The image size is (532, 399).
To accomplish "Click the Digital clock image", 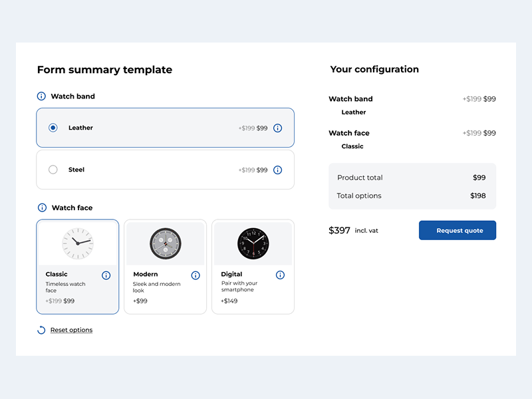I will (253, 243).
